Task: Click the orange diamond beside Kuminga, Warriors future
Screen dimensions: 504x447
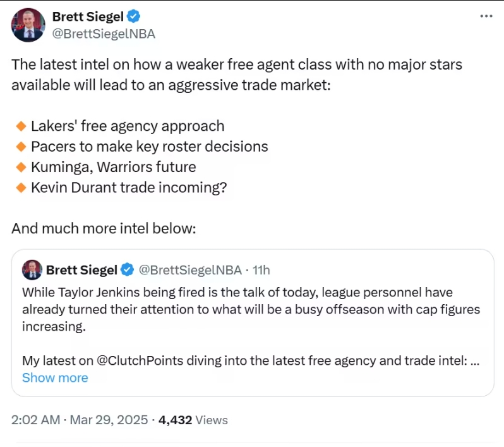Action: [x=20, y=168]
